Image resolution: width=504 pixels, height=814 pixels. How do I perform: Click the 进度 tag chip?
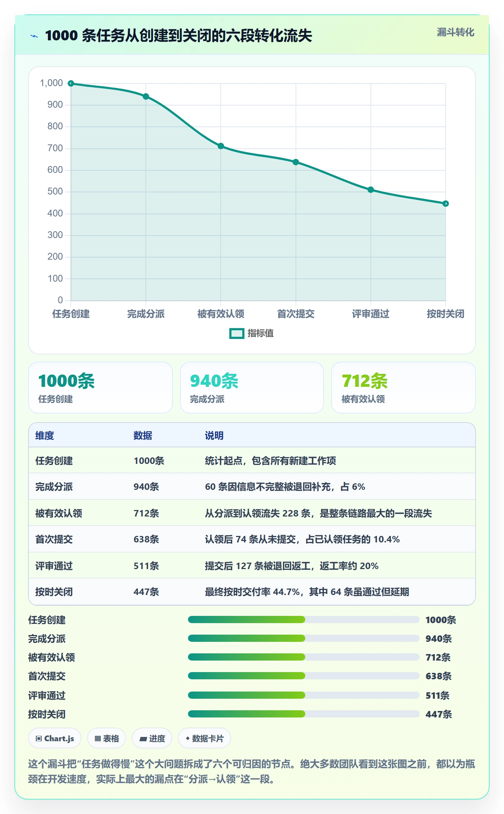[x=152, y=738]
